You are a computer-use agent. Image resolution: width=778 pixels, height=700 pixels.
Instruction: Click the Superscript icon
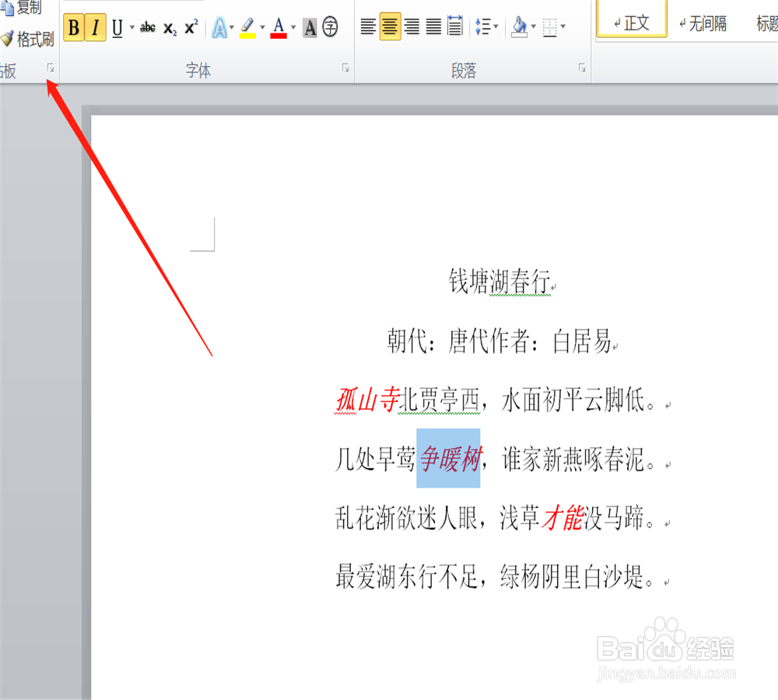coord(189,26)
